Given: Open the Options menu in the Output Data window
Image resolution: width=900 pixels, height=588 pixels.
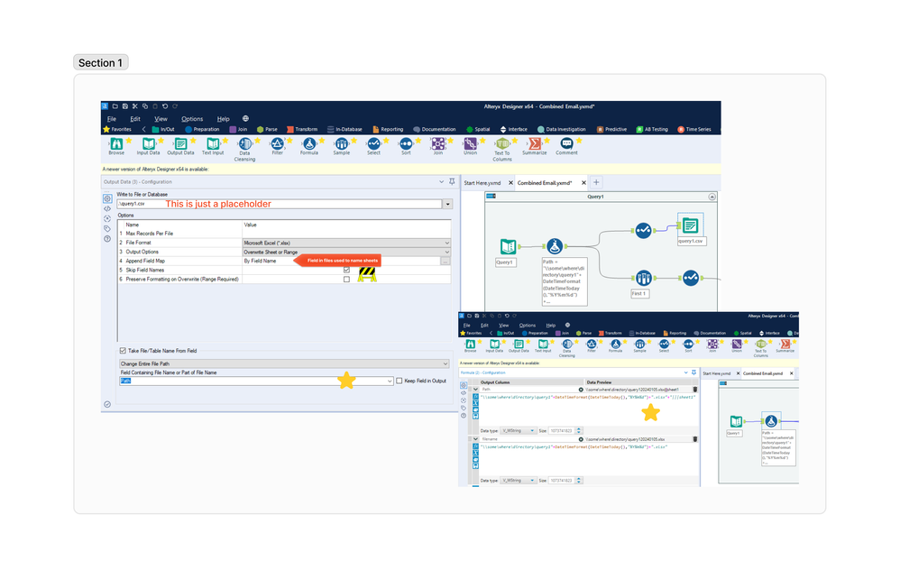Looking at the screenshot, I should click(x=192, y=119).
